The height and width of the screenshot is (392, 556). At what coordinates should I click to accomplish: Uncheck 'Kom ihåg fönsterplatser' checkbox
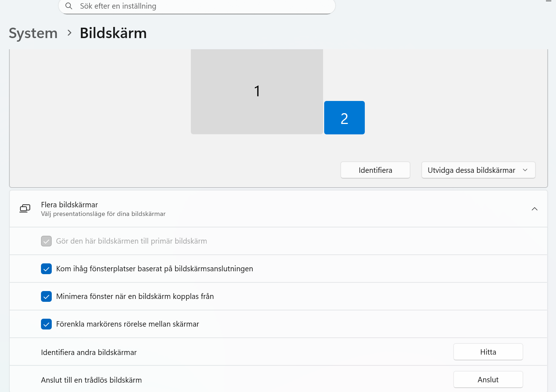pyautogui.click(x=46, y=269)
